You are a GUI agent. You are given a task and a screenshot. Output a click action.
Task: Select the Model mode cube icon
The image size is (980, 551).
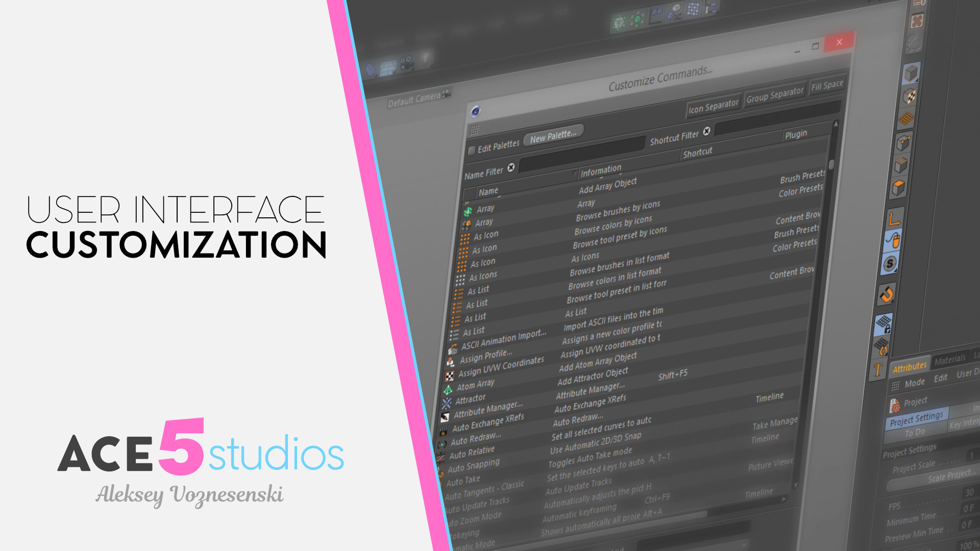pyautogui.click(x=911, y=74)
